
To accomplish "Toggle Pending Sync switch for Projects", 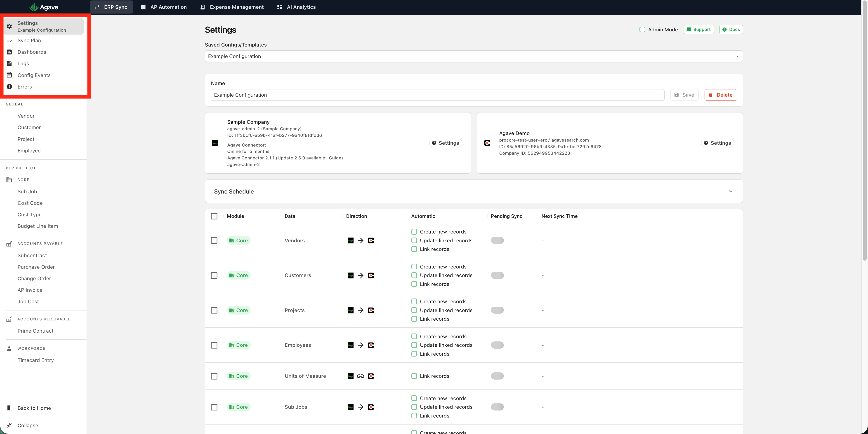I will pyautogui.click(x=497, y=310).
